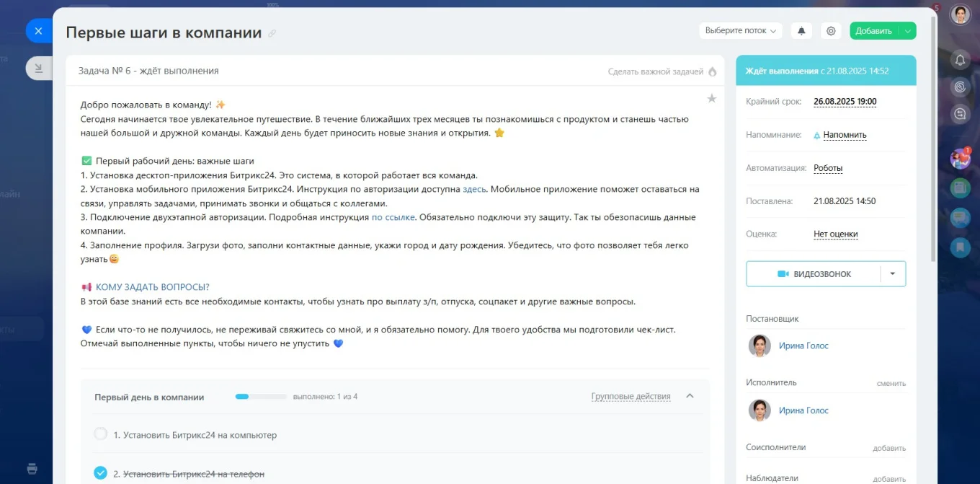Open the video call options dropdown arrow
Viewport: 980px width, 484px height.
[893, 274]
